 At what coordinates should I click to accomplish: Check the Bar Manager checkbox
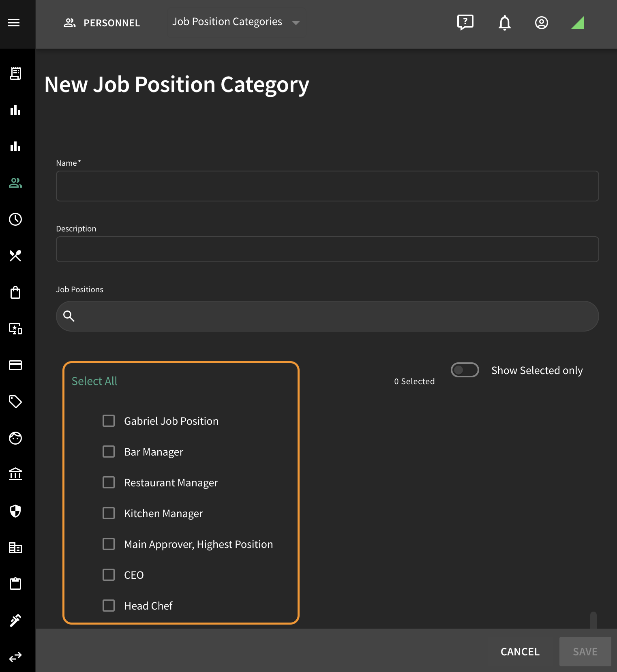point(109,452)
